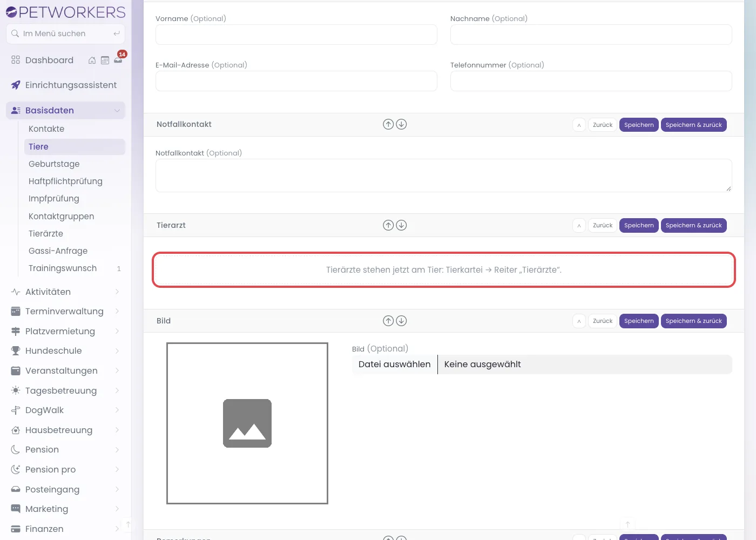Focus the Vorname input field
The width and height of the screenshot is (756, 540).
[296, 35]
